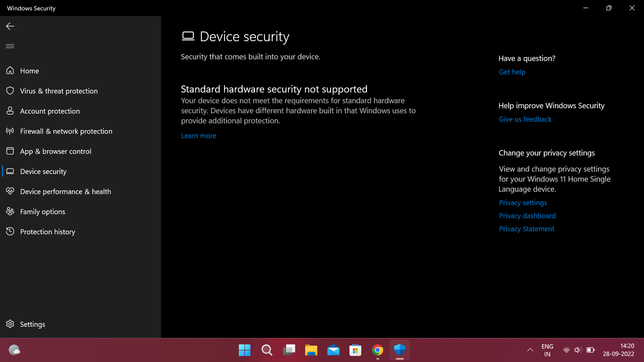Click the Account protection person icon
Screen dimensions: 644x362
coord(10,111)
